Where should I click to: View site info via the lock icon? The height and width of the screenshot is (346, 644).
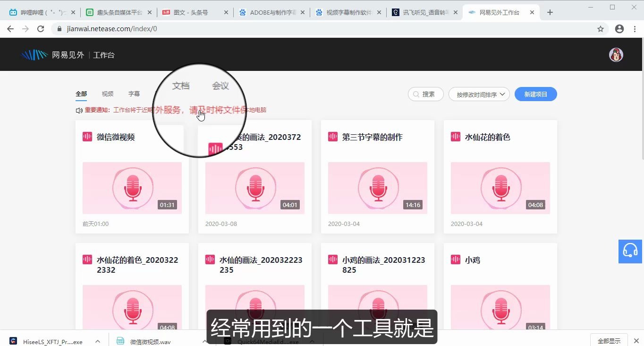[x=59, y=29]
